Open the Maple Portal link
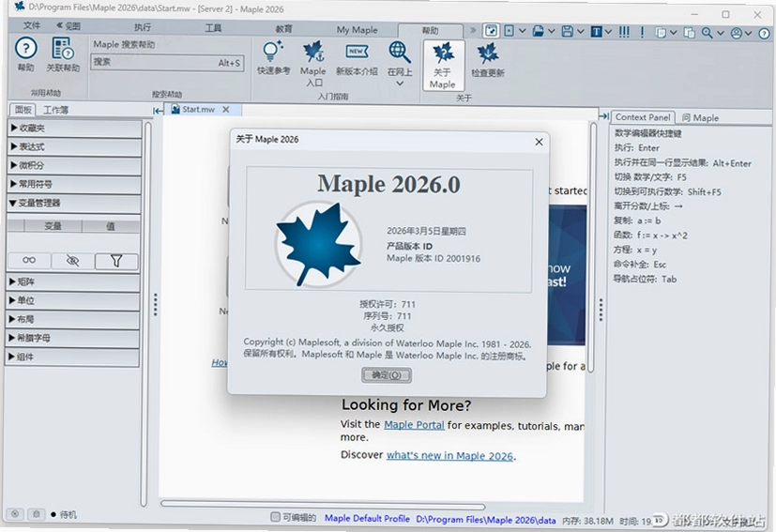776x532 pixels. (x=414, y=425)
